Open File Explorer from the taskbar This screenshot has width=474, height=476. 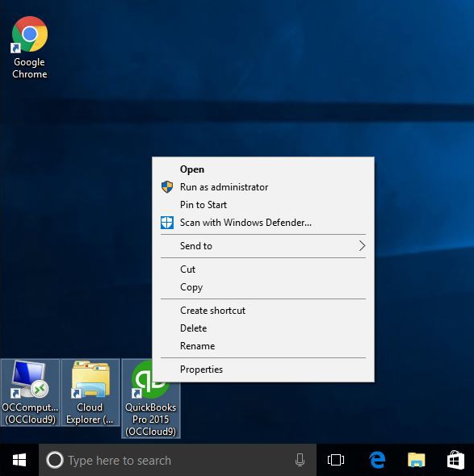(416, 460)
